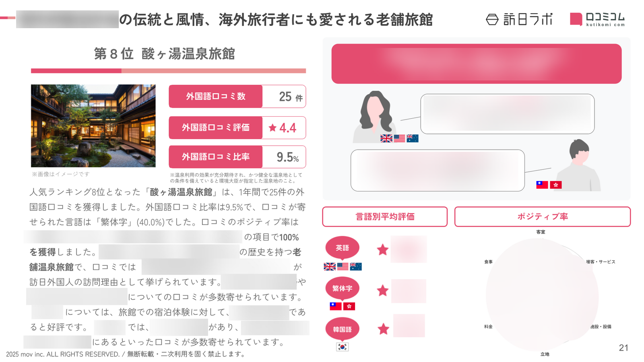Click the star next to 韓国語 bubble
Image resolution: width=644 pixels, height=362 pixels.
point(383,329)
